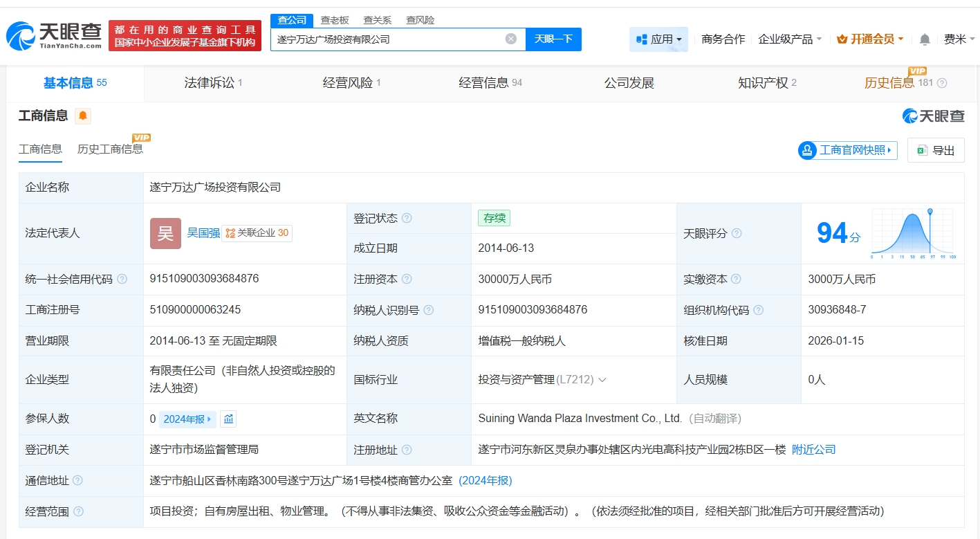Click help icon beside 统一社会信用代码
This screenshot has width=980, height=539.
(122, 280)
